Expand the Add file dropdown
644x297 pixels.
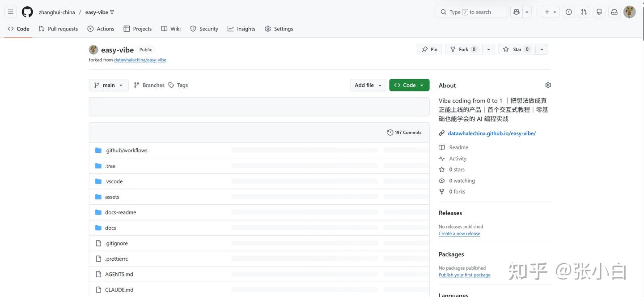coord(368,85)
